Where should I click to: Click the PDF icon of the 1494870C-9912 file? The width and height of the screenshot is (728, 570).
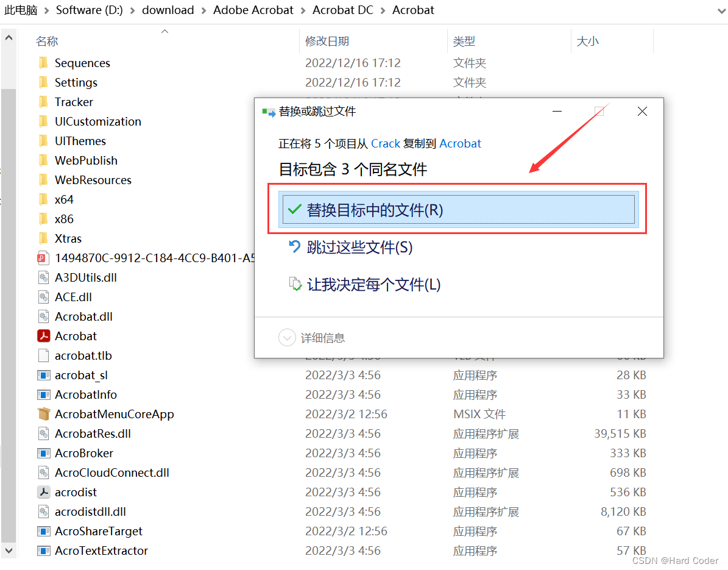click(43, 258)
